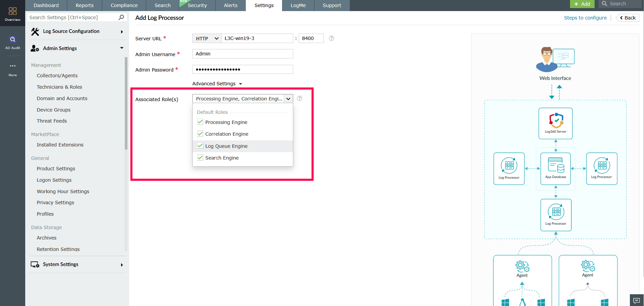The width and height of the screenshot is (644, 306).
Task: Click the Log Source Configuration wrench icon
Action: (x=35, y=31)
